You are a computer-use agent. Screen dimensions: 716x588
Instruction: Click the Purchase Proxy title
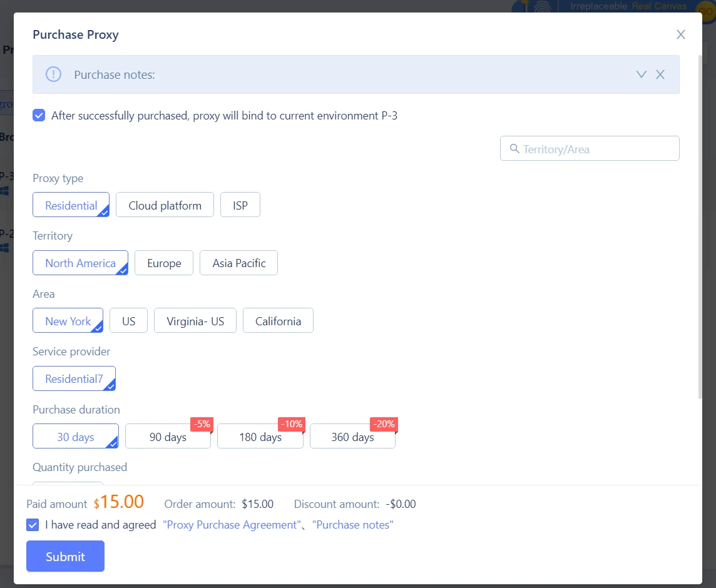(x=76, y=34)
